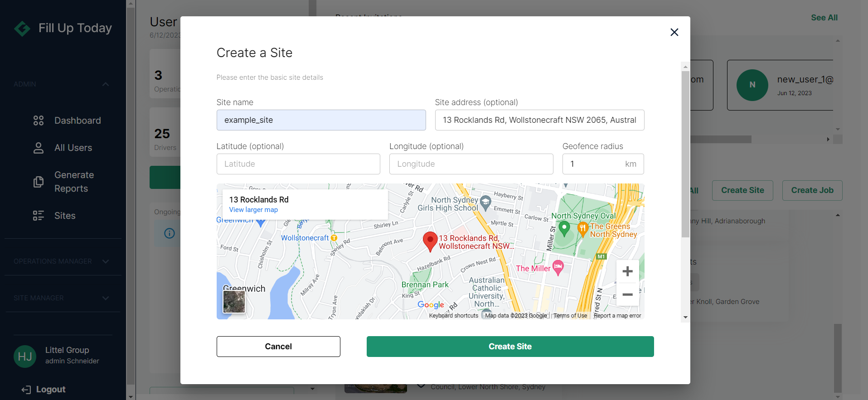Viewport: 868px width, 400px height.
Task: Collapse the ADMIN section chevron
Action: (106, 84)
